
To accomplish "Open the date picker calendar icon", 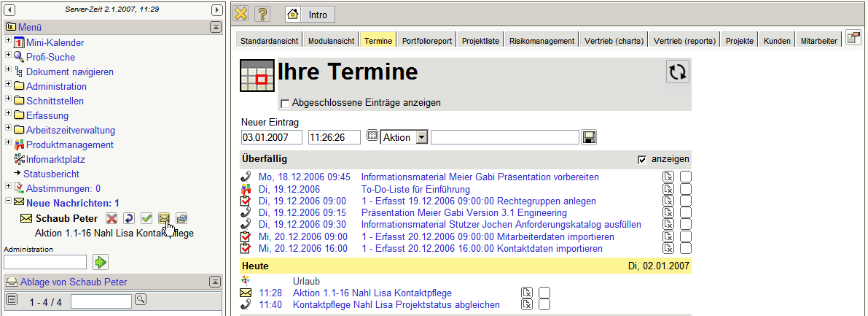I will pyautogui.click(x=372, y=136).
